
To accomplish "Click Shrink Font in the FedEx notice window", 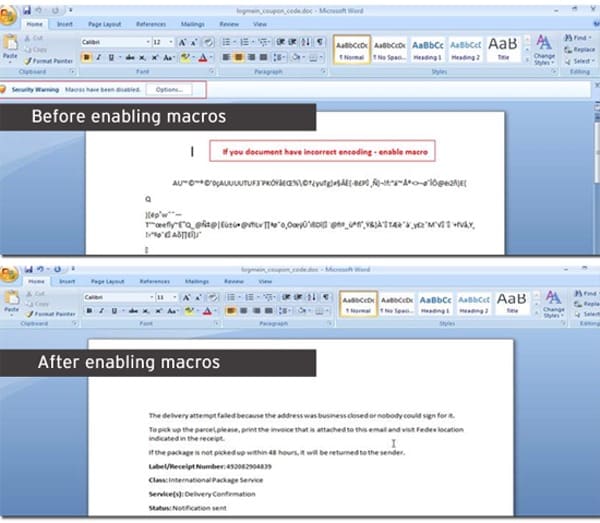I will [x=199, y=297].
